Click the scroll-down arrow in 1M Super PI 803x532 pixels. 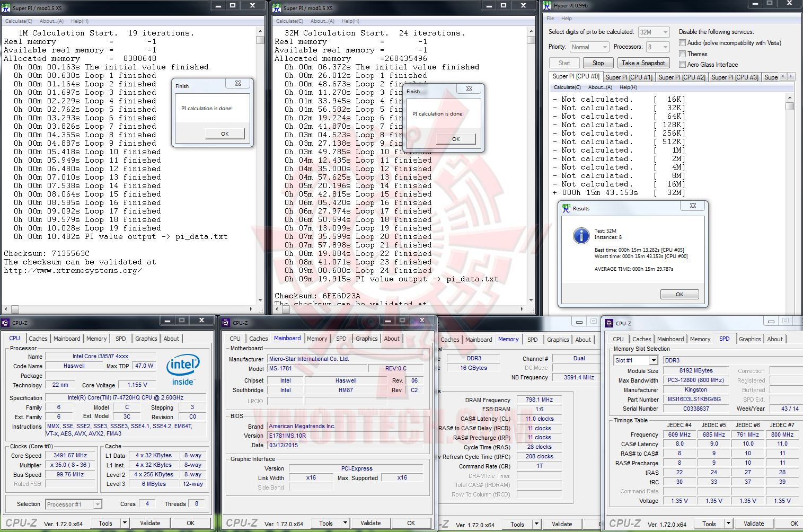pos(260,300)
